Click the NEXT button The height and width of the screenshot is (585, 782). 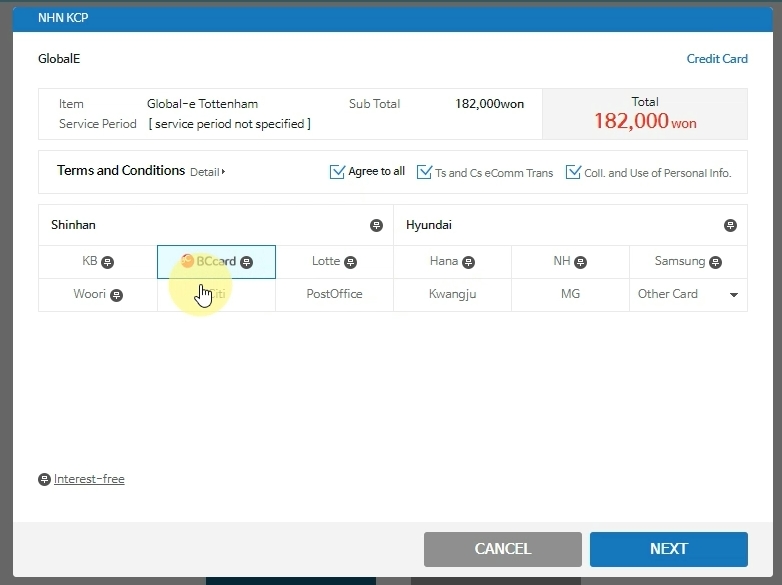669,549
